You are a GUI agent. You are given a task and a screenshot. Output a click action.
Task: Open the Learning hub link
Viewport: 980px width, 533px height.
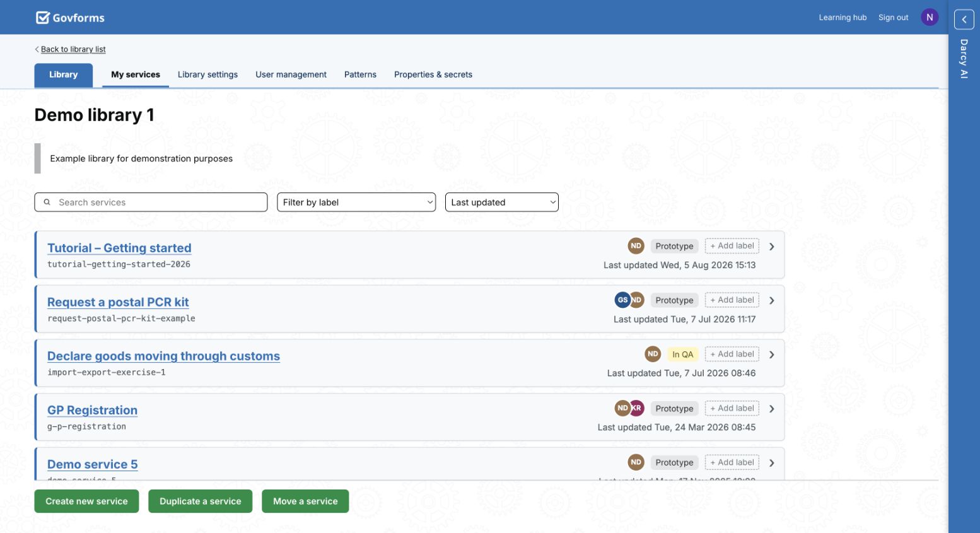843,18
